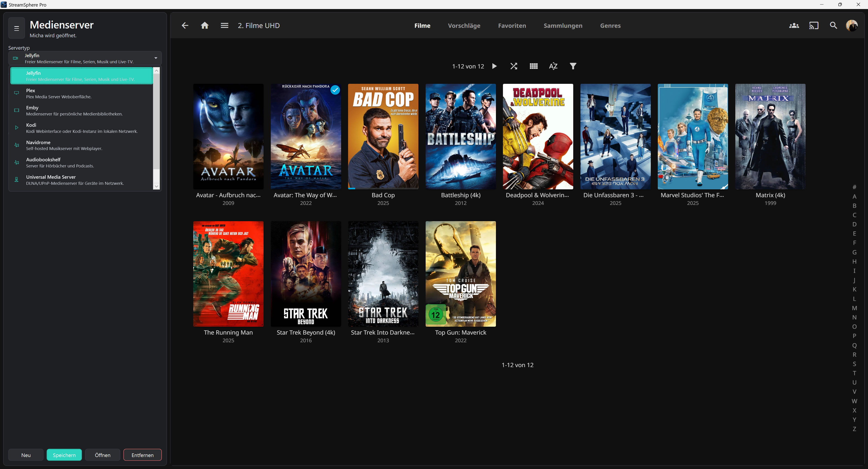Viewport: 868px width, 469px height.
Task: Open the Die Unfassbaren 3 poster
Action: point(615,136)
